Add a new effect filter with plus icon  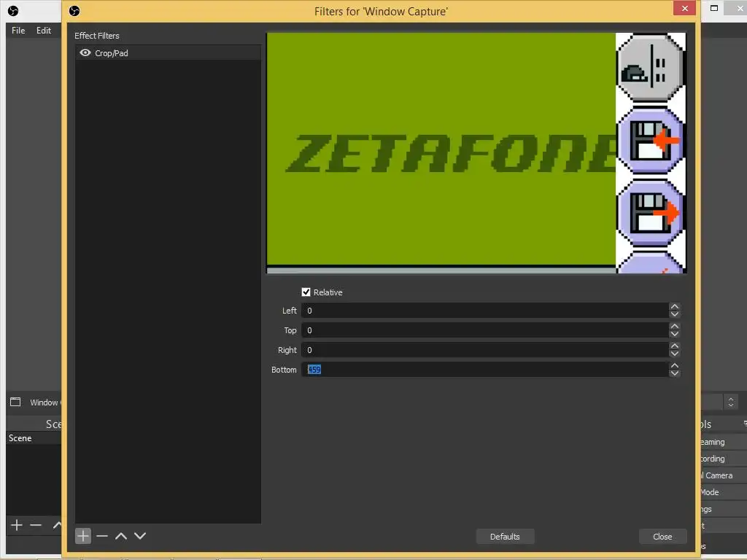tap(83, 536)
